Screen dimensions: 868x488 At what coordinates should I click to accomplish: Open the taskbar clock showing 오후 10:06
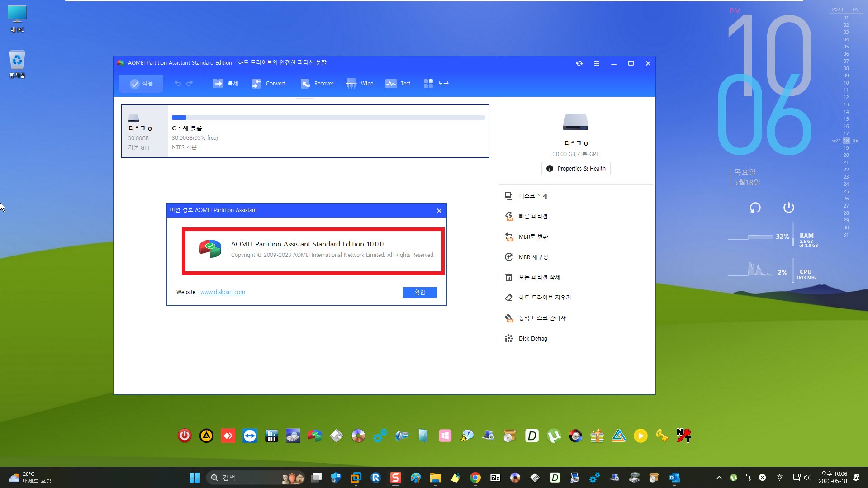point(833,478)
